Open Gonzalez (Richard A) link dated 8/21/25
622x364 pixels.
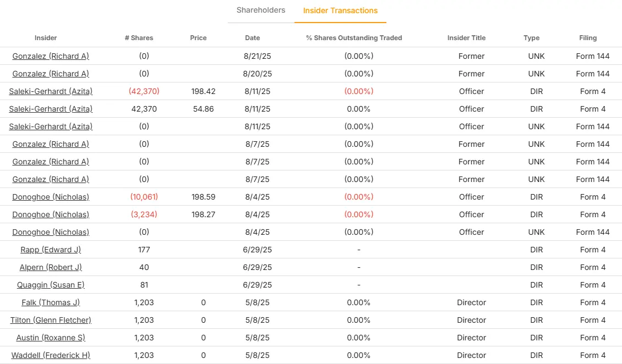51,56
